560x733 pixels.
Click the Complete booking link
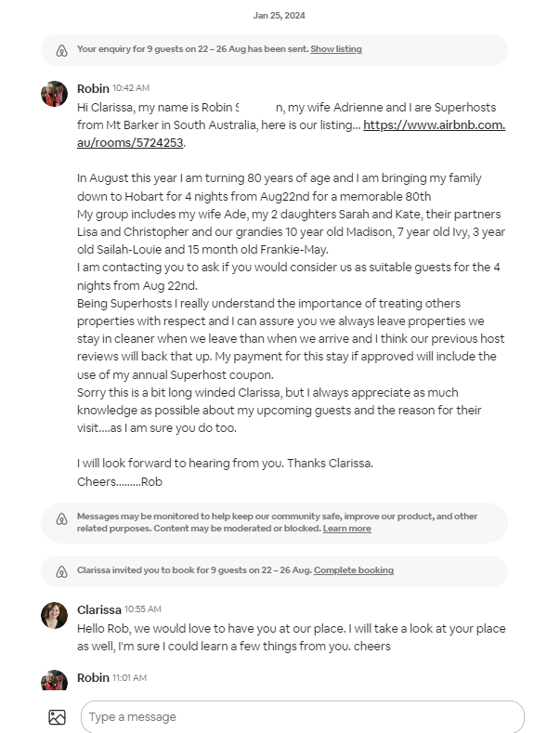[x=354, y=570]
